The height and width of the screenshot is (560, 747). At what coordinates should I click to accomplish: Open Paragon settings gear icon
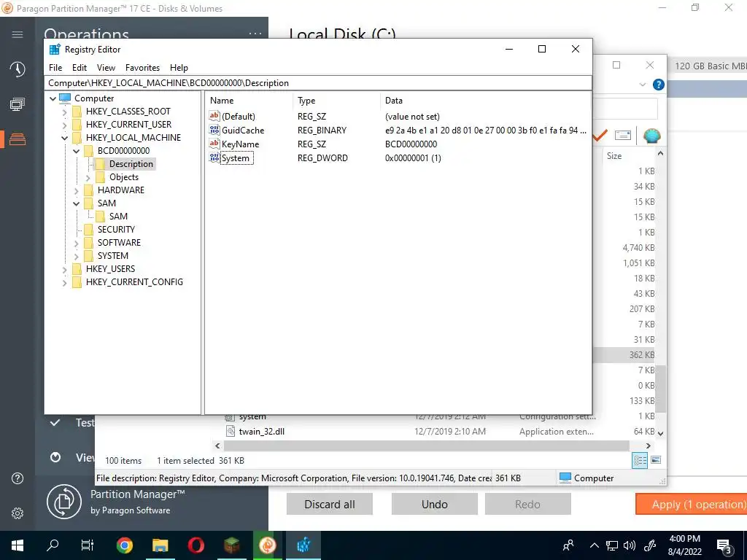[18, 513]
